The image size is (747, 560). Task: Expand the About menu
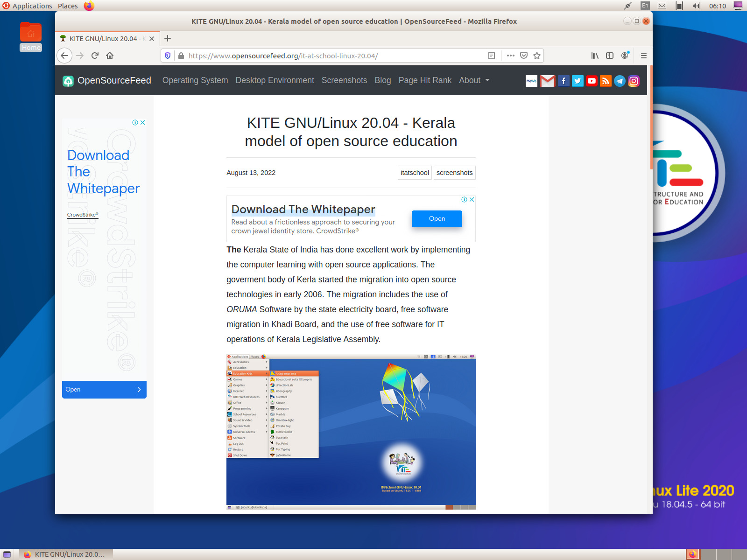473,80
